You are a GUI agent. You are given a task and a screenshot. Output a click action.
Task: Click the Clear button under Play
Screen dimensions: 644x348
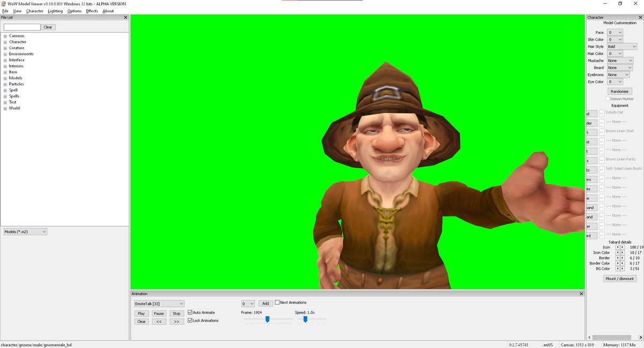click(142, 322)
